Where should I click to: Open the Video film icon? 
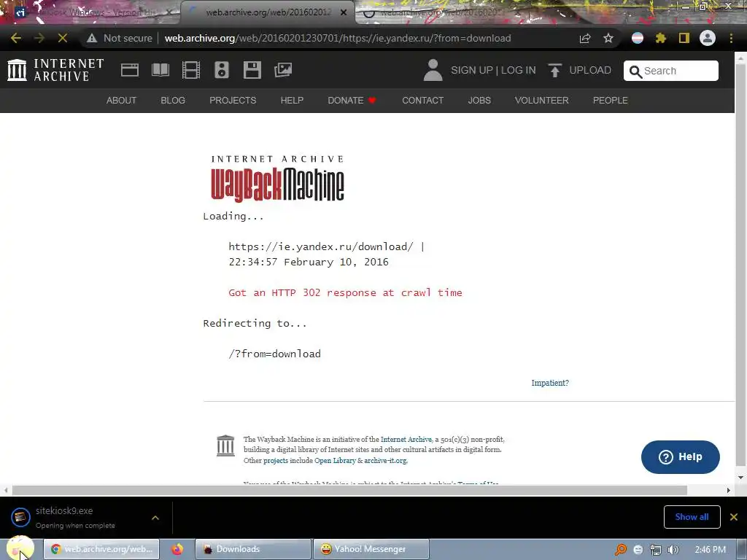(191, 70)
